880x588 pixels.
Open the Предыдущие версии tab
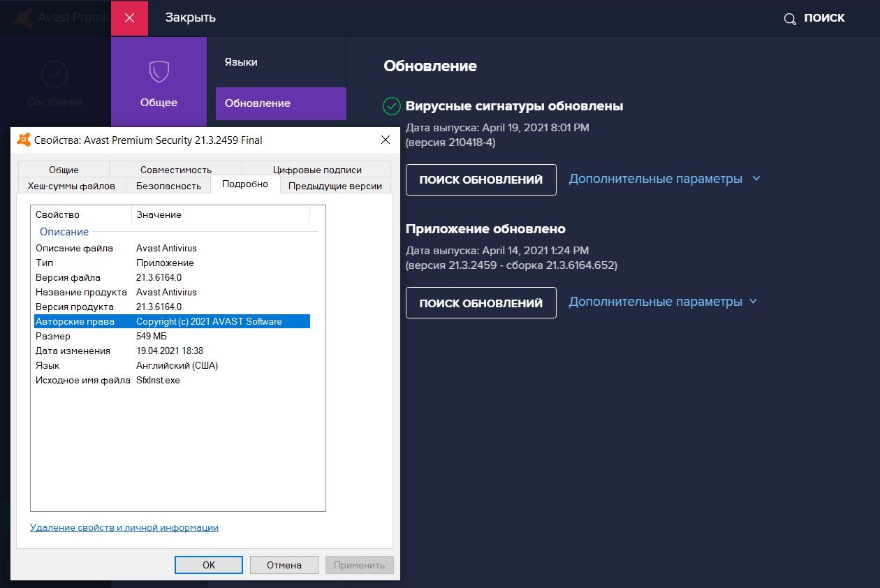point(335,186)
